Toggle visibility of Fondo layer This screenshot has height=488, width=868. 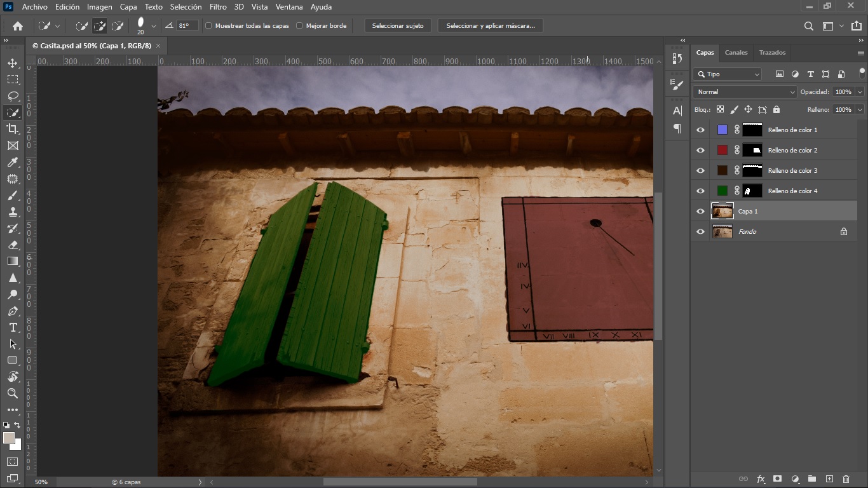click(x=700, y=231)
